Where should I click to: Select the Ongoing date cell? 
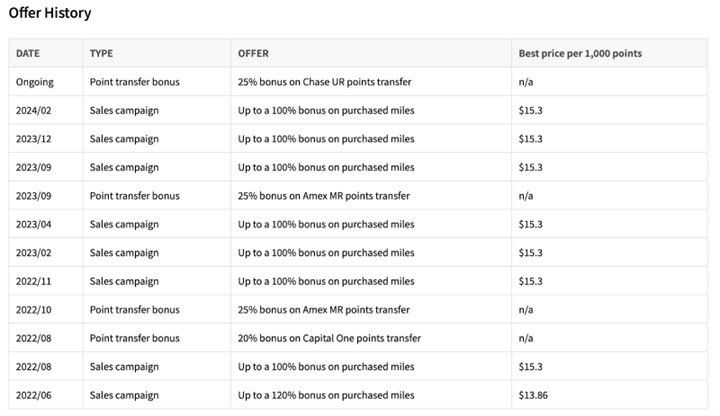[34, 81]
